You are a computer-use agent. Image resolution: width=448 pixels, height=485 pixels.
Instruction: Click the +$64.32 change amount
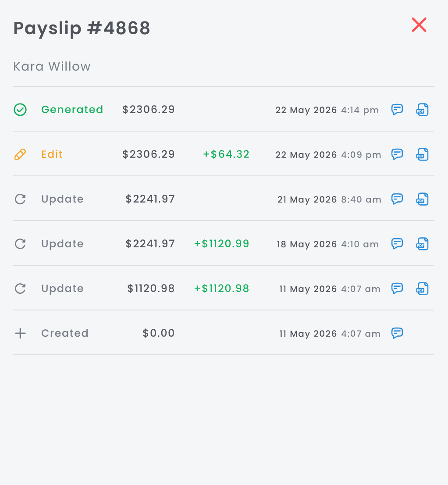(226, 154)
